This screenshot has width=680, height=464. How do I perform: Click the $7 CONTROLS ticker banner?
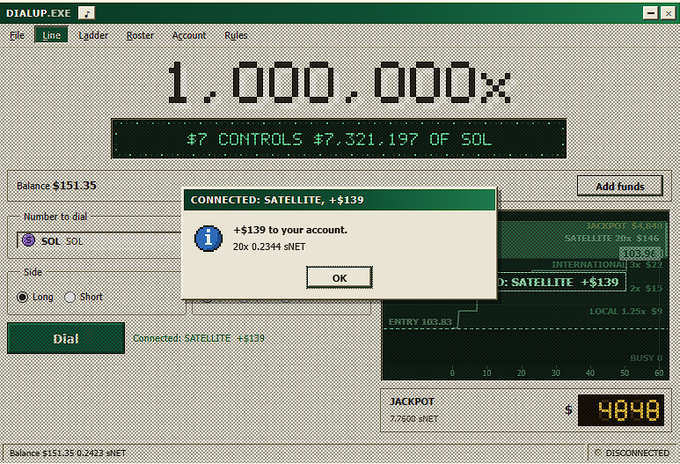pos(339,139)
